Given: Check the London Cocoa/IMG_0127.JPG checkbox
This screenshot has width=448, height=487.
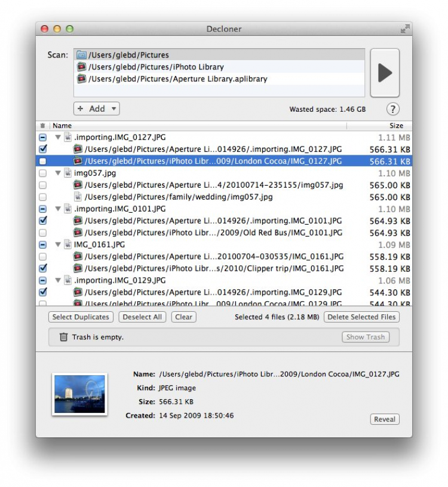Looking at the screenshot, I should [x=43, y=161].
